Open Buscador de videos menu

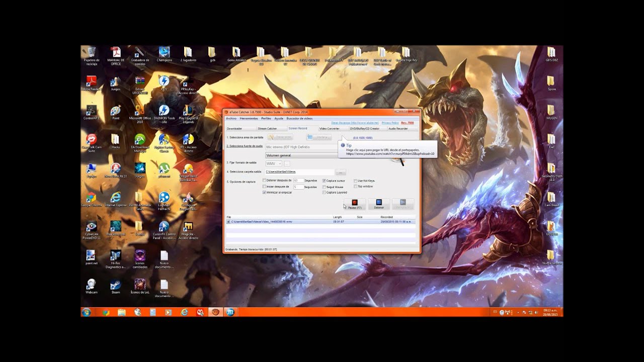click(x=299, y=118)
